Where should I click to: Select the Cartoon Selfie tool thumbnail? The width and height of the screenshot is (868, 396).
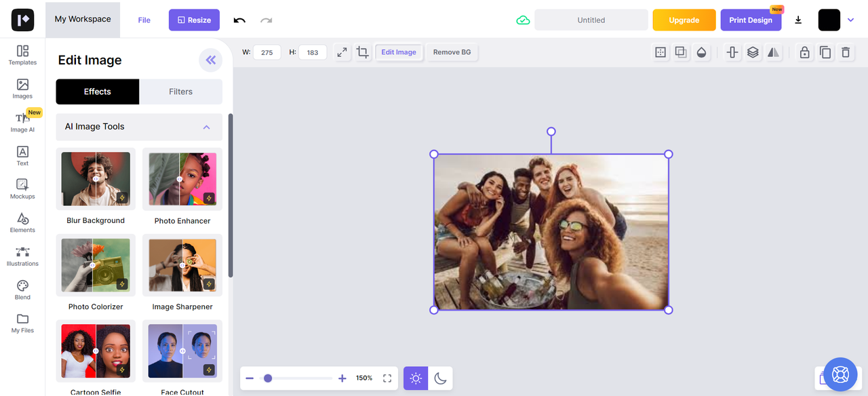pyautogui.click(x=96, y=351)
